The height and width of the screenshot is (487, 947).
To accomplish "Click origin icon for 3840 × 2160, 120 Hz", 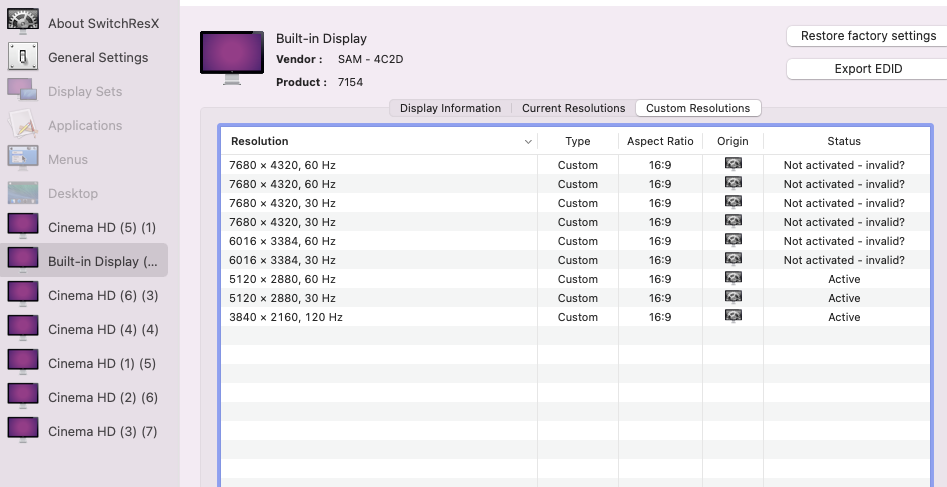I will point(733,317).
